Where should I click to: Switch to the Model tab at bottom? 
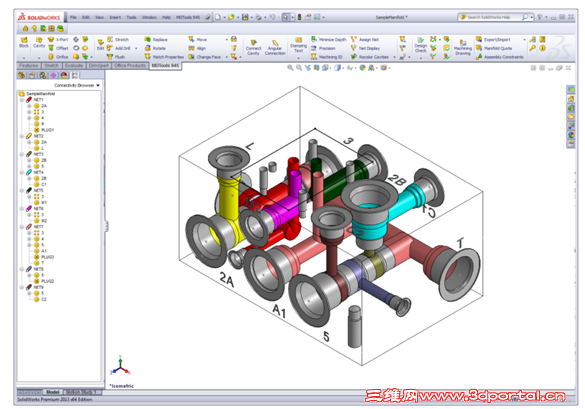[53, 392]
